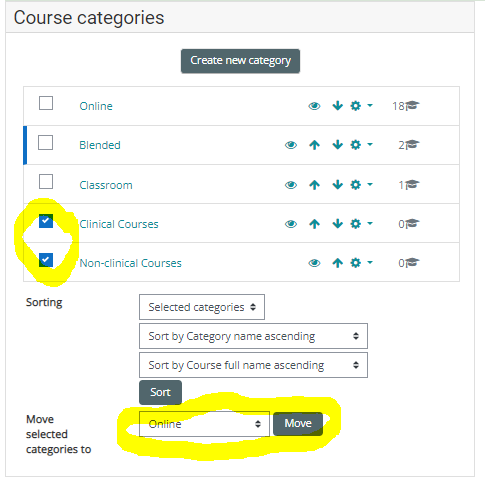This screenshot has height=488, width=485.
Task: Click the Create new category button
Action: point(240,61)
